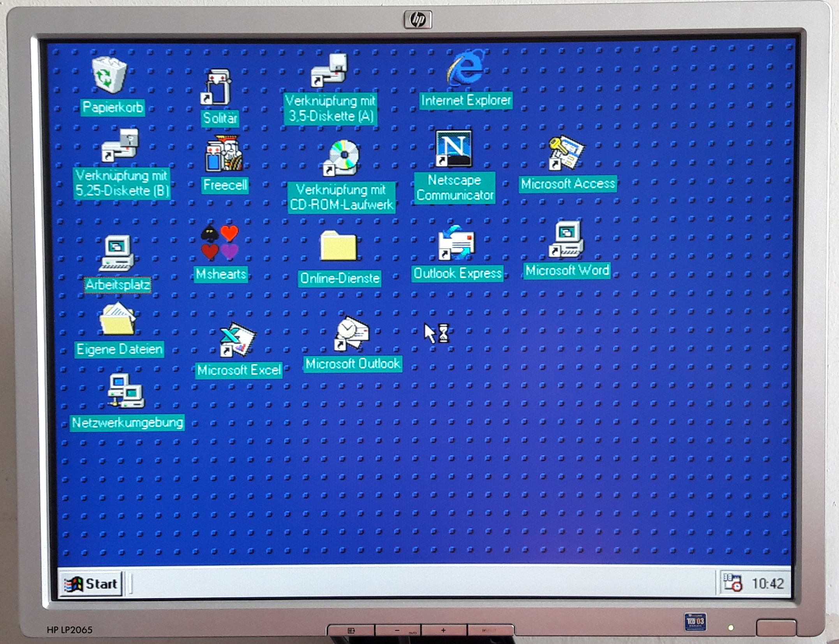Click the "Netscape Communicator" label text

click(x=455, y=188)
